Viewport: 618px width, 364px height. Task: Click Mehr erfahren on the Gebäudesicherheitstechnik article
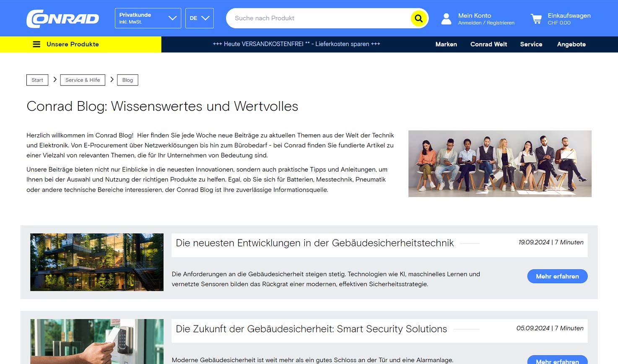[557, 276]
